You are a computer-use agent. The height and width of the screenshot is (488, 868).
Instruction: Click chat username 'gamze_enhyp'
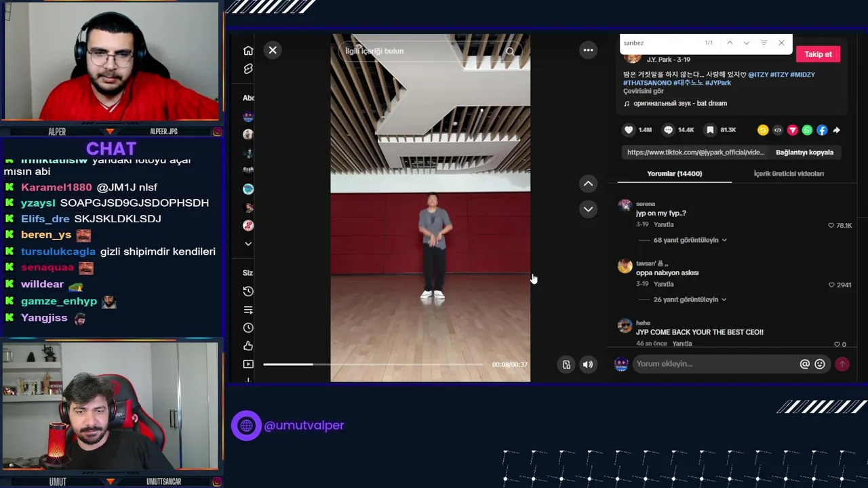tap(59, 301)
